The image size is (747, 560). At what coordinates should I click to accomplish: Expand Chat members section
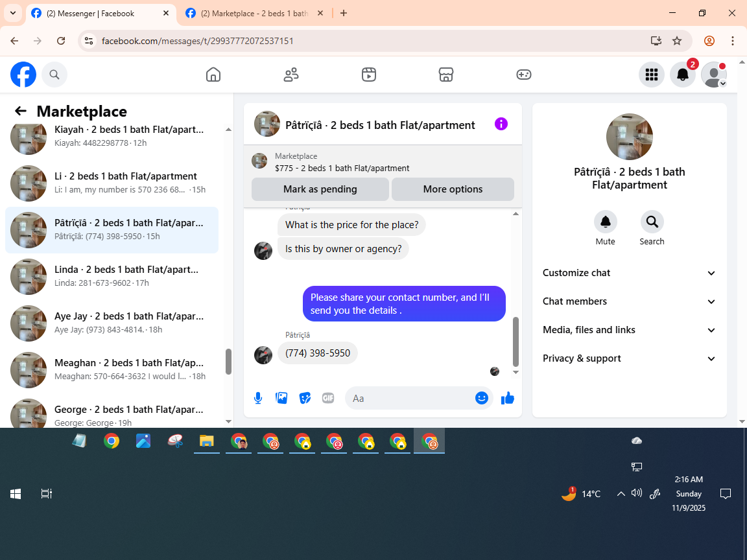click(x=630, y=301)
